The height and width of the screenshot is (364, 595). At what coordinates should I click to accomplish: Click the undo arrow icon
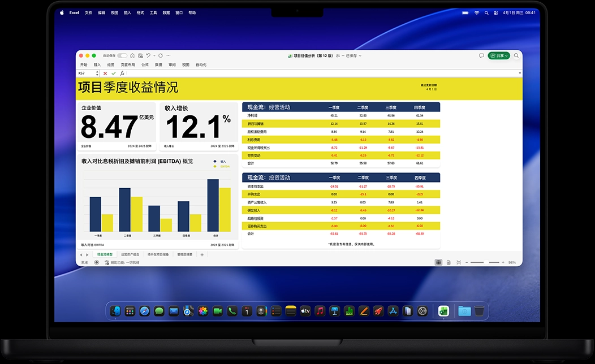coord(149,55)
